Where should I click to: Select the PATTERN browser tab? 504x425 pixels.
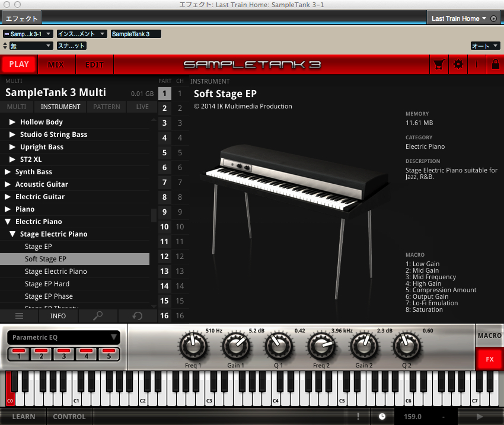click(106, 107)
